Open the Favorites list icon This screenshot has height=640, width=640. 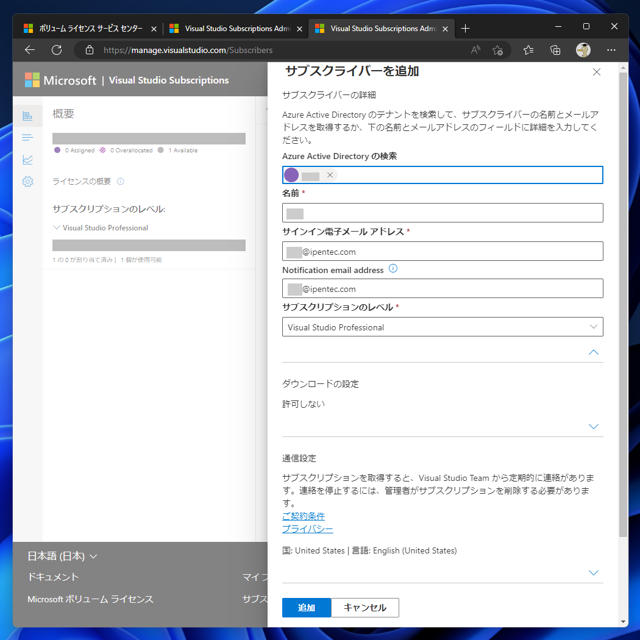tap(528, 50)
